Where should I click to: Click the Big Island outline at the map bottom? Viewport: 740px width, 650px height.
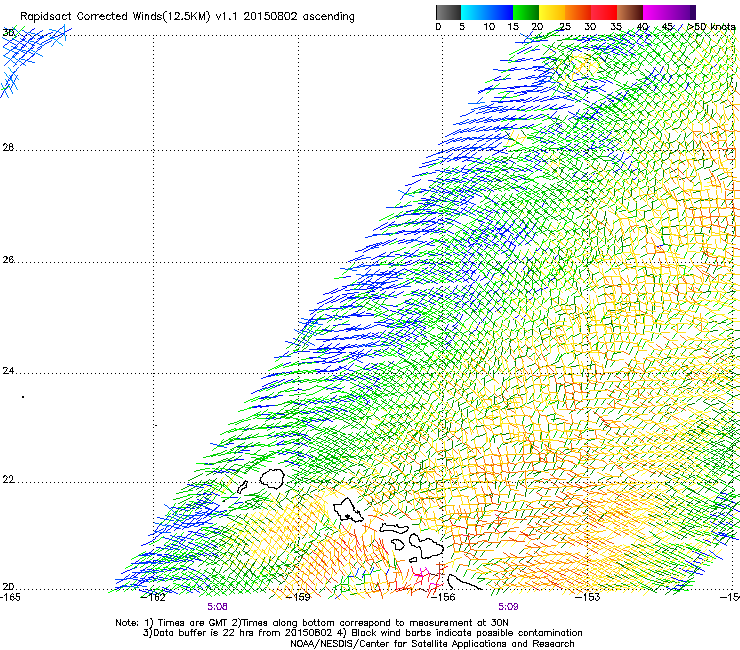tap(464, 582)
